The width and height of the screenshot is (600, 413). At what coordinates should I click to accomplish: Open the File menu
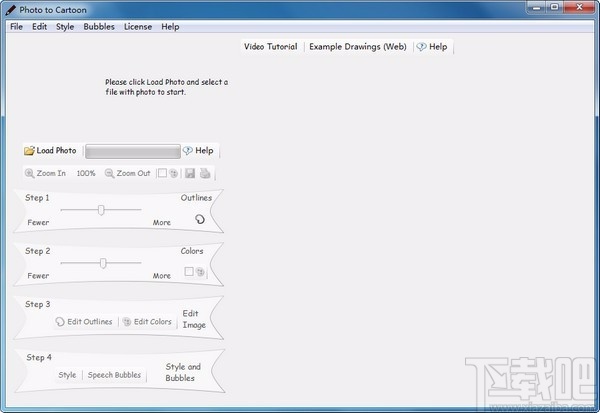[16, 27]
